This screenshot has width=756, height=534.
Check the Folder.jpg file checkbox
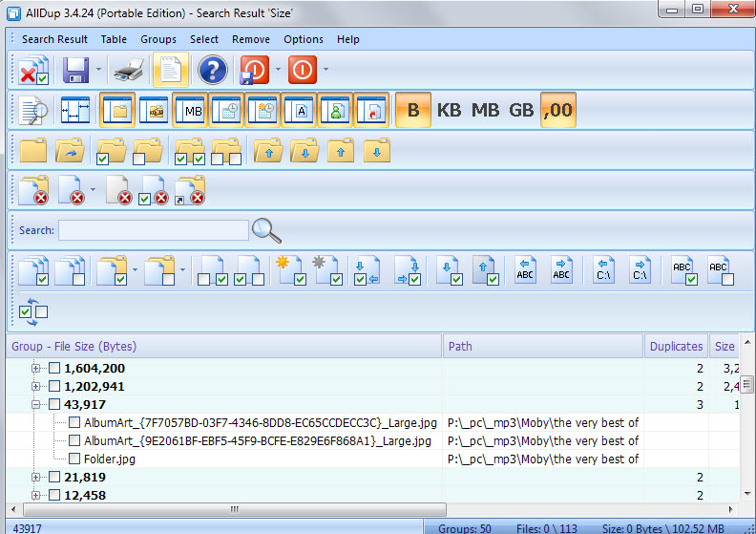click(73, 459)
